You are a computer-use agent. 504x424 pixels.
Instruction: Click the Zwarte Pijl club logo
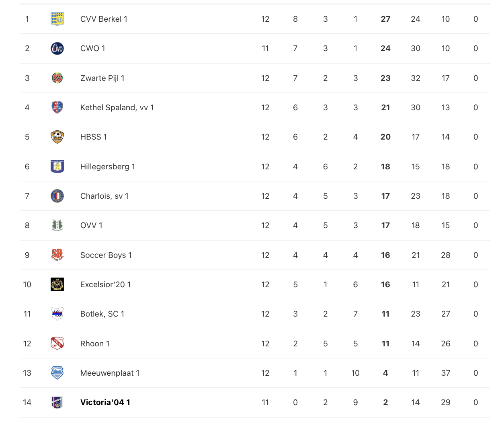click(57, 78)
